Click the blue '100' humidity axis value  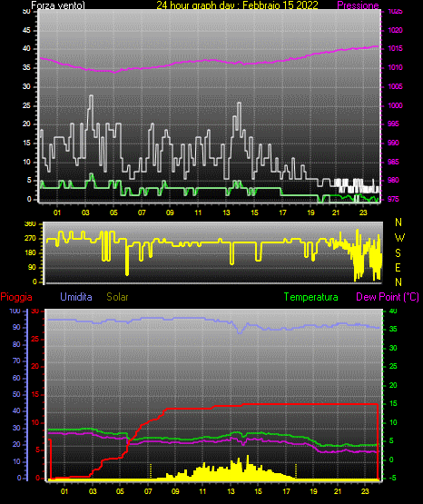pyautogui.click(x=15, y=311)
